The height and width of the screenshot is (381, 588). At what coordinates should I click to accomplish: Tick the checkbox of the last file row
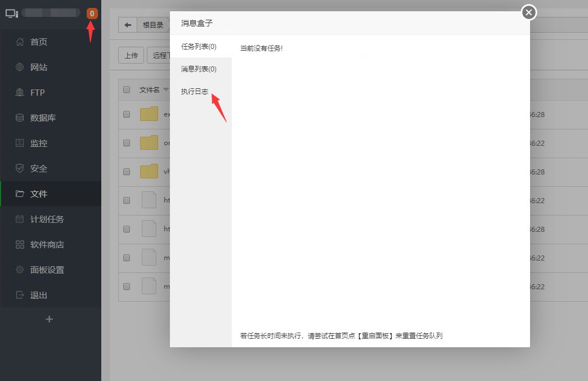pyautogui.click(x=127, y=286)
